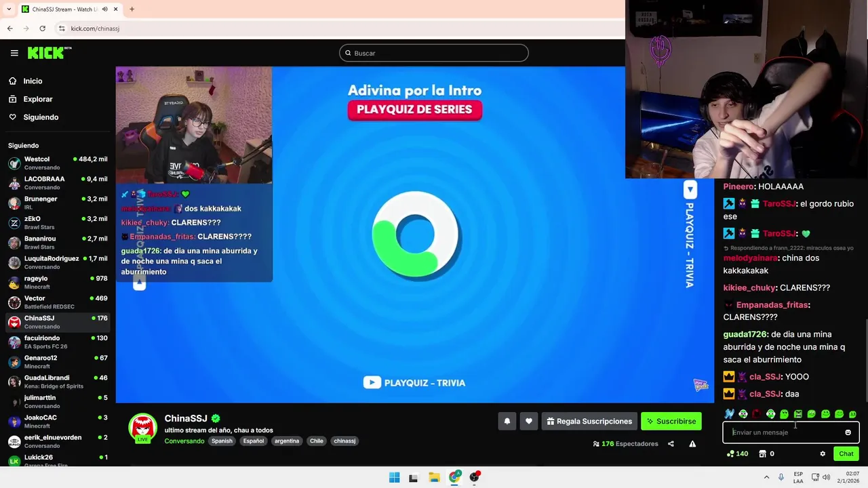Open LACOBRAAA channel in following list
868x488 pixels.
(x=58, y=183)
